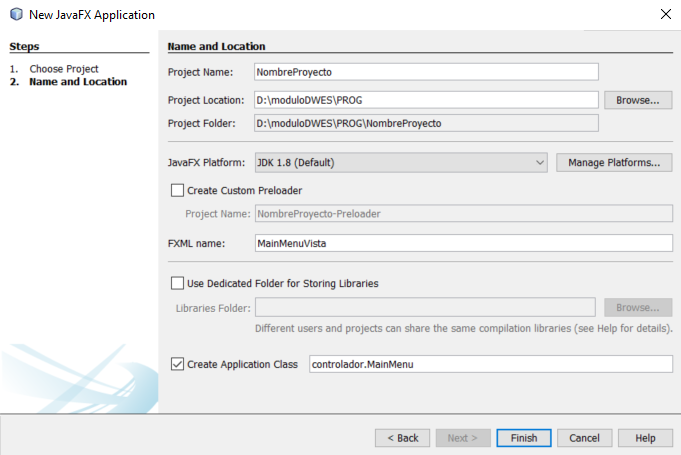Click the Name and Location heading

tap(216, 46)
